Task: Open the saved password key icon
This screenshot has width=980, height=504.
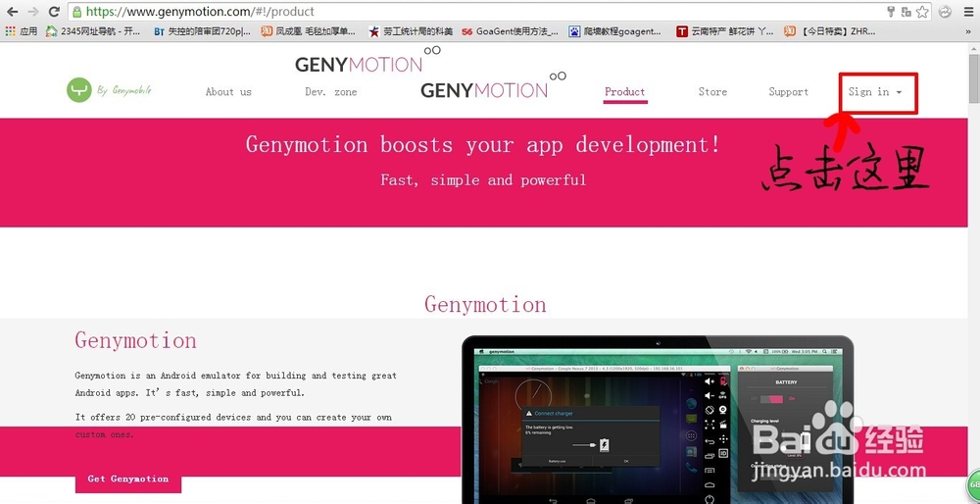Action: click(891, 11)
